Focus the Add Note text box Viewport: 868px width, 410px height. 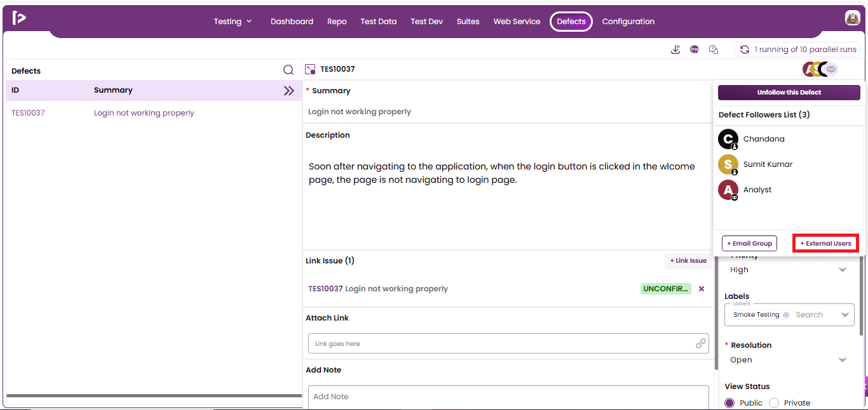[x=508, y=397]
